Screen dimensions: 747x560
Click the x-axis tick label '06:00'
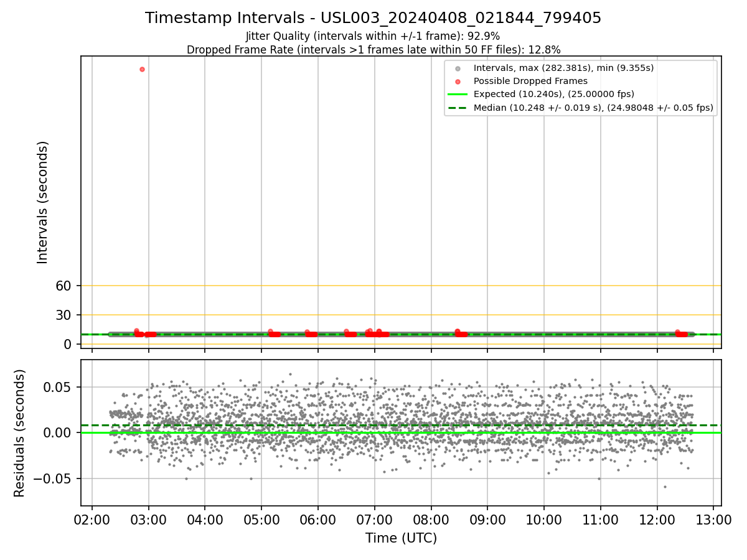point(318,519)
